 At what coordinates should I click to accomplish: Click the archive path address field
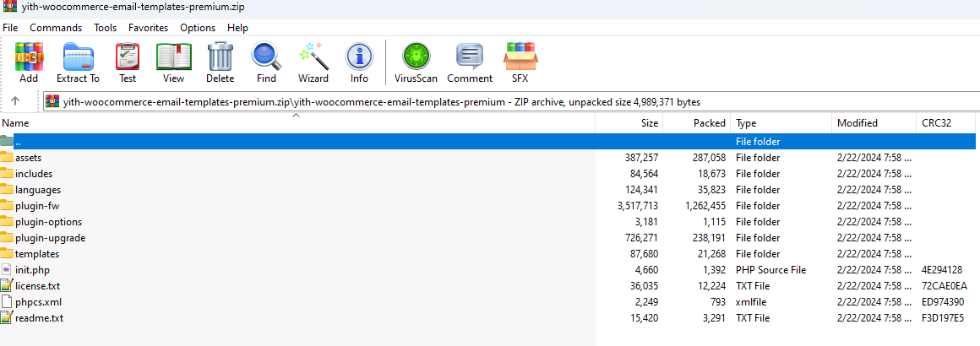click(x=380, y=102)
